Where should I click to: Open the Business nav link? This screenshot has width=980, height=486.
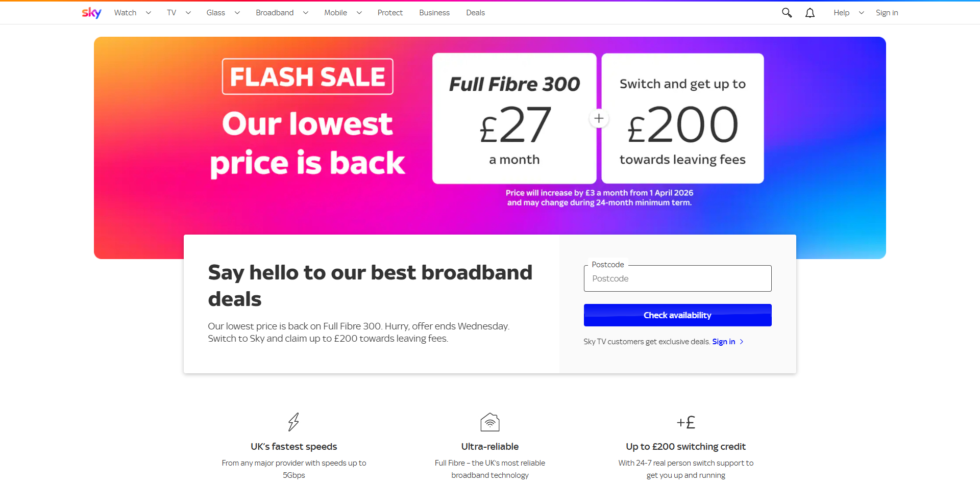434,13
